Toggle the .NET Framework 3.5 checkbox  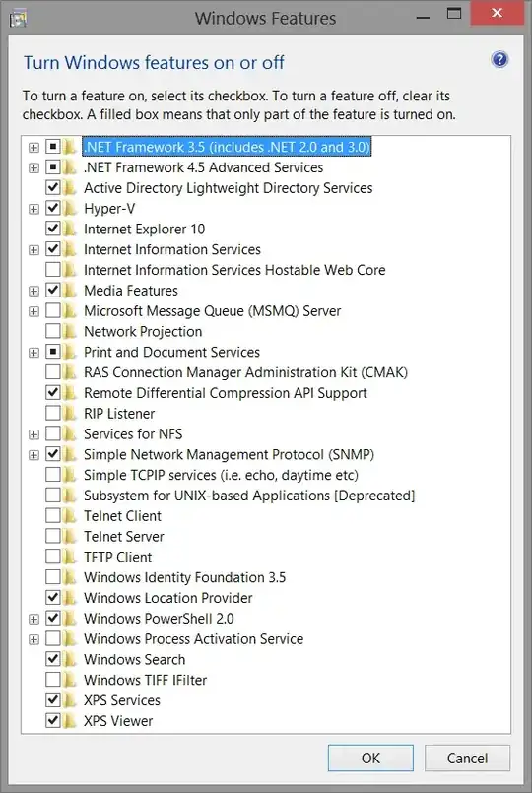coord(53,147)
